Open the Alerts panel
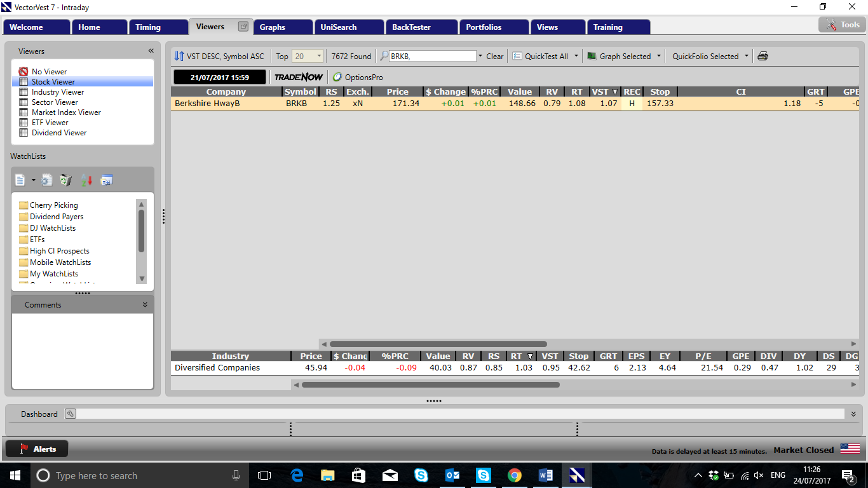The height and width of the screenshot is (488, 868). click(x=37, y=449)
